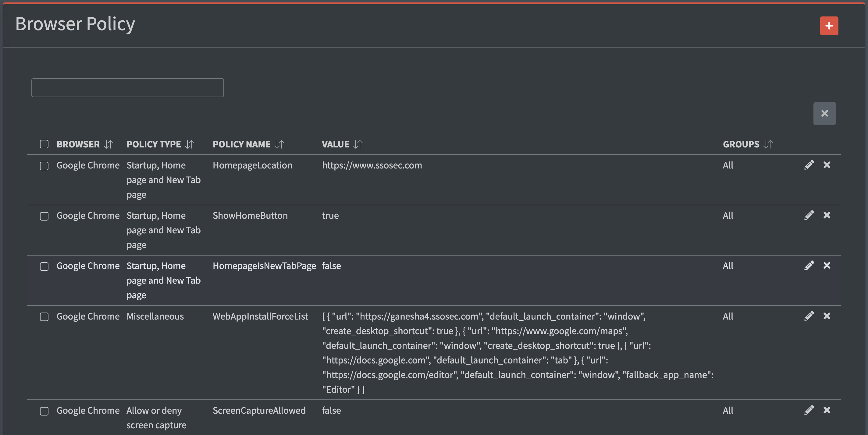Delete the WebAppInstallForceList policy row
This screenshot has height=435, width=868.
[827, 316]
